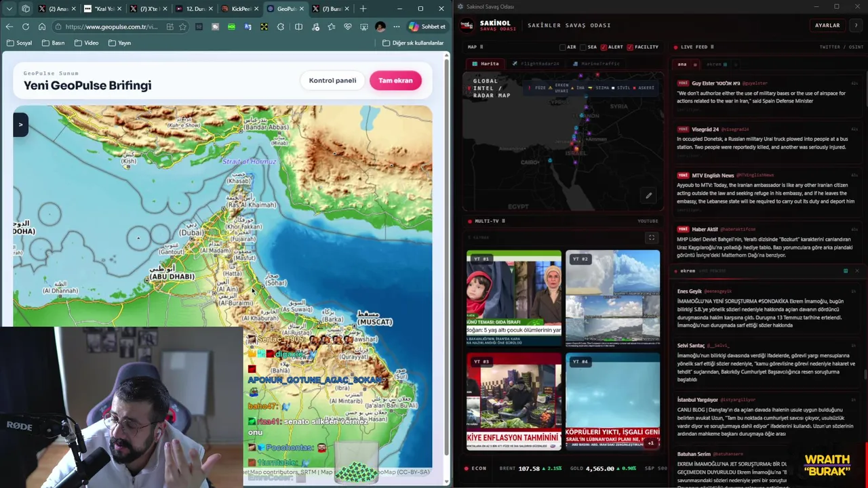Open a new browser tab
The width and height of the screenshot is (868, 488).
pyautogui.click(x=363, y=9)
